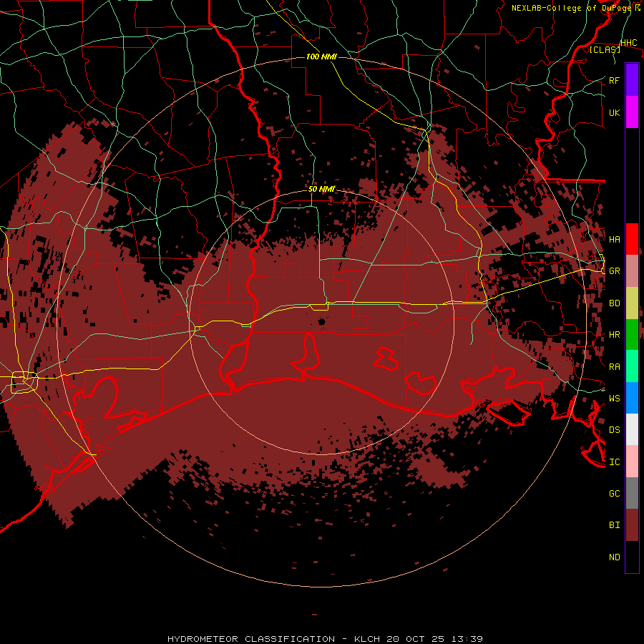
Task: Click the WS blue legend swatch
Action: [632, 398]
